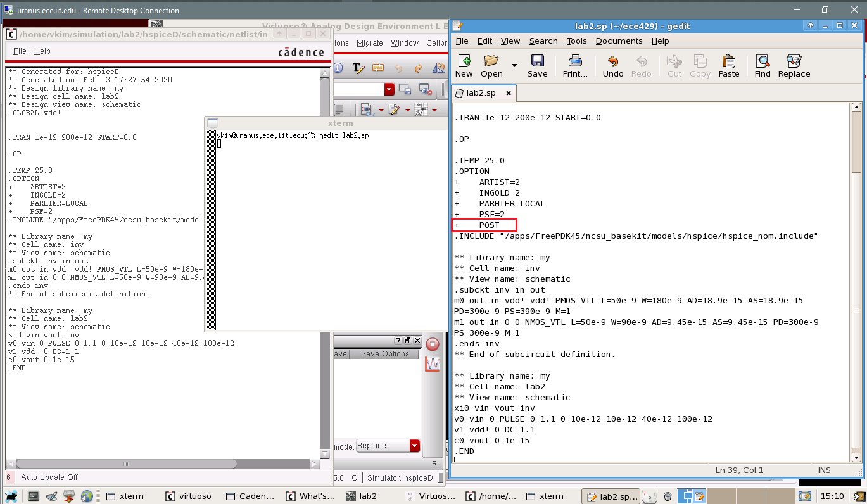Click the Save Options tab in ADE panel
Image resolution: width=867 pixels, height=504 pixels.
[x=384, y=354]
